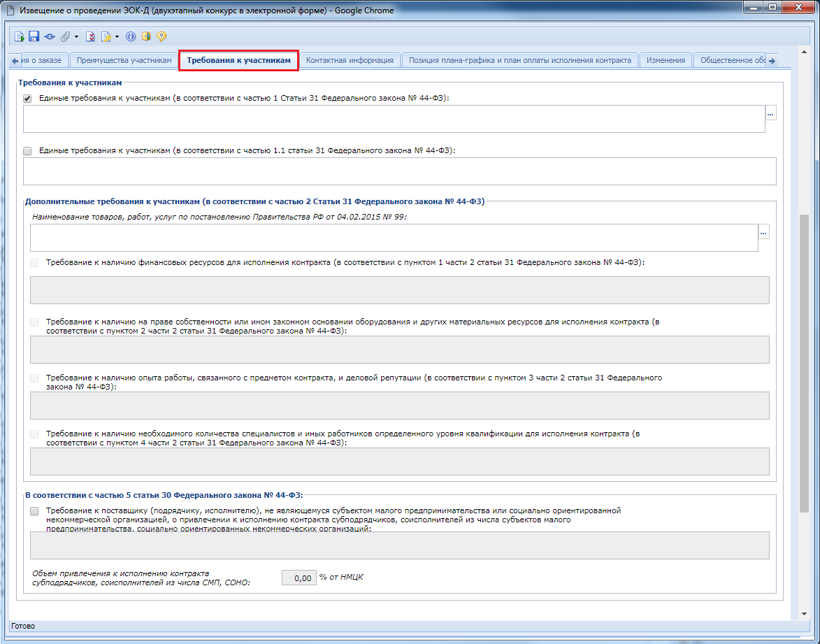Toggle the оборудования и материальных ресурсов requirement checkbox
The image size is (820, 644).
point(34,322)
